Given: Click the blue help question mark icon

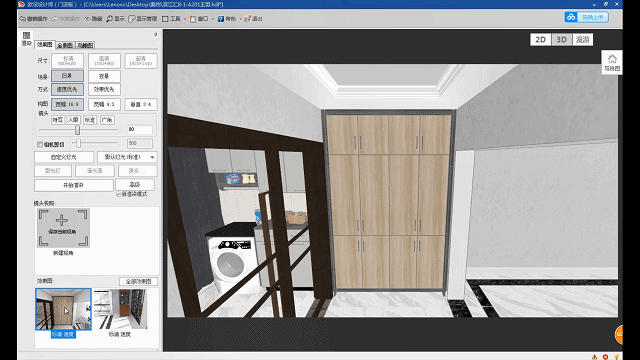Looking at the screenshot, I should click(x=221, y=19).
